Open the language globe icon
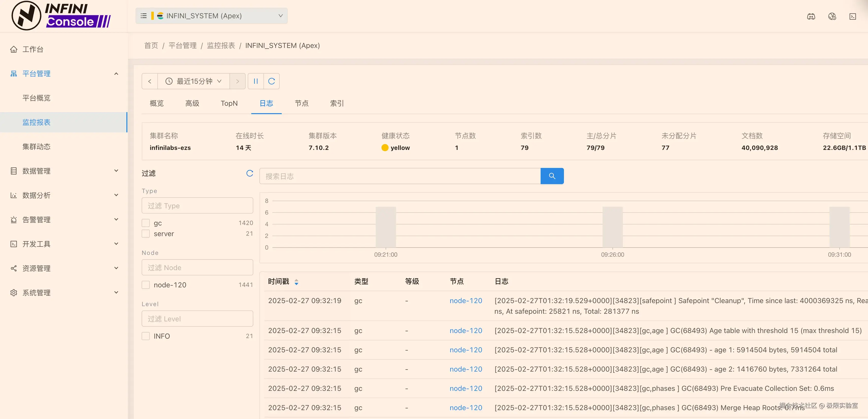This screenshot has height=419, width=868. pos(832,16)
